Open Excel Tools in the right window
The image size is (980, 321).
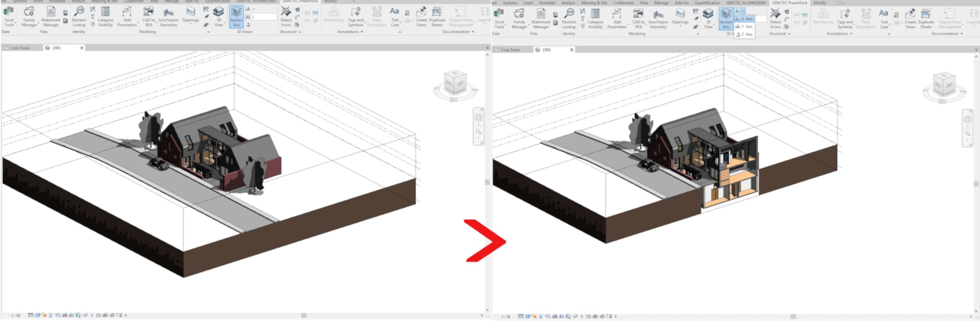pos(499,18)
